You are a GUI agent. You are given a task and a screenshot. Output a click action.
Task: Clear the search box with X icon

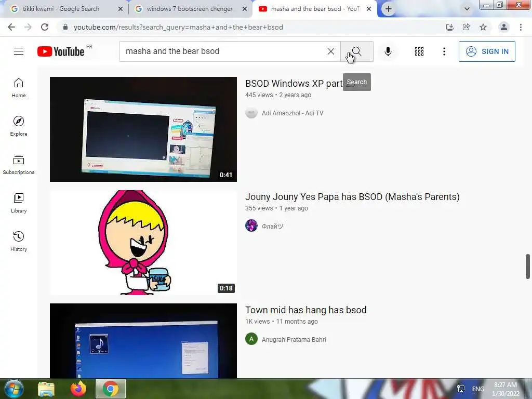[x=331, y=51]
